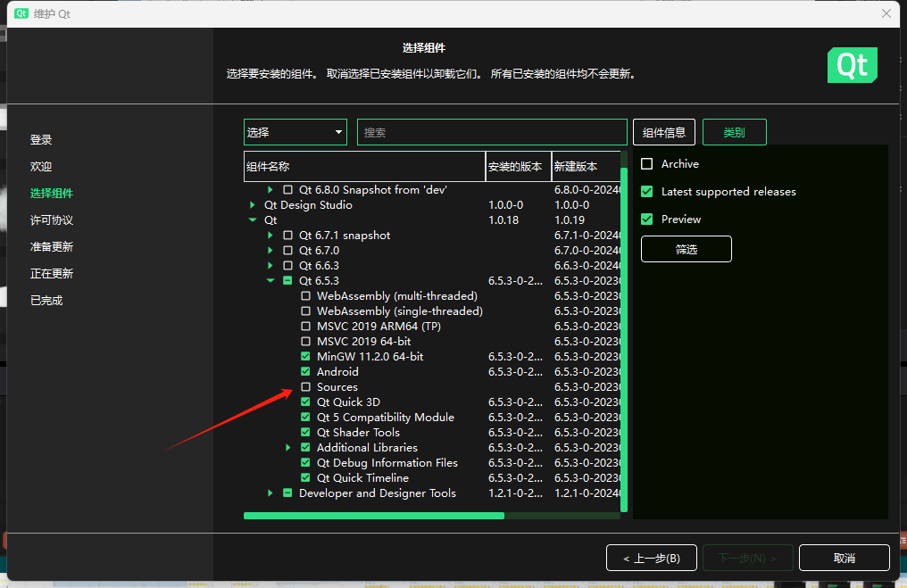The image size is (907, 588).
Task: Click the 新建版本 column header
Action: coord(586,167)
